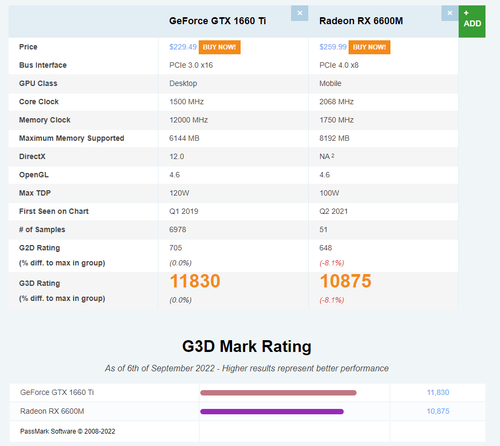
Task: Click the 11,830 score link
Action: click(x=438, y=392)
